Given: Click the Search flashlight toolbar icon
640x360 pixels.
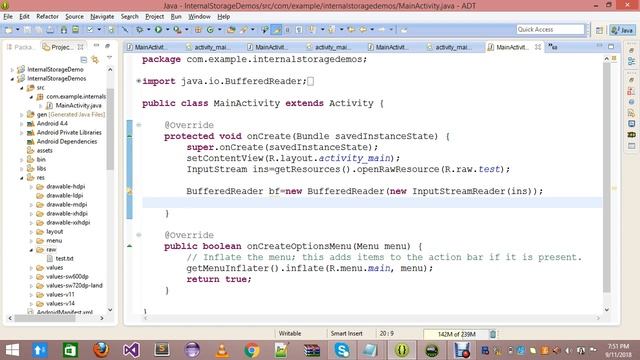Looking at the screenshot, I should (244, 29).
